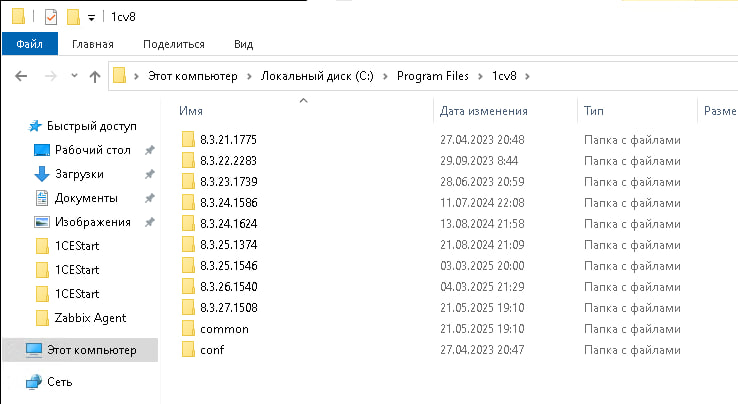
Task: Click folder icon of 8.3.21.1775
Action: pyautogui.click(x=188, y=139)
